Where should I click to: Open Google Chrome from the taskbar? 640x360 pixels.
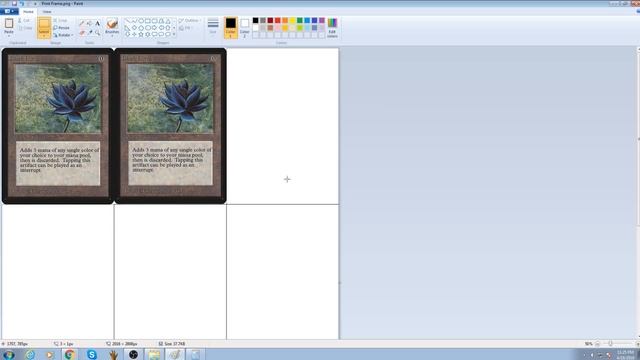pos(69,354)
